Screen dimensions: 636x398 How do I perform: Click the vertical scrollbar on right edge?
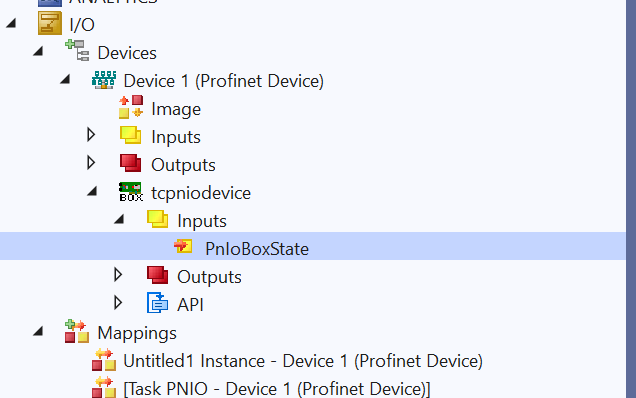pyautogui.click(x=631, y=199)
